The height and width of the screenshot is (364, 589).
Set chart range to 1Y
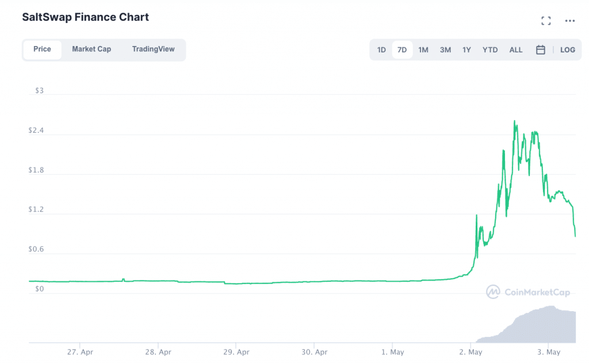pos(466,50)
